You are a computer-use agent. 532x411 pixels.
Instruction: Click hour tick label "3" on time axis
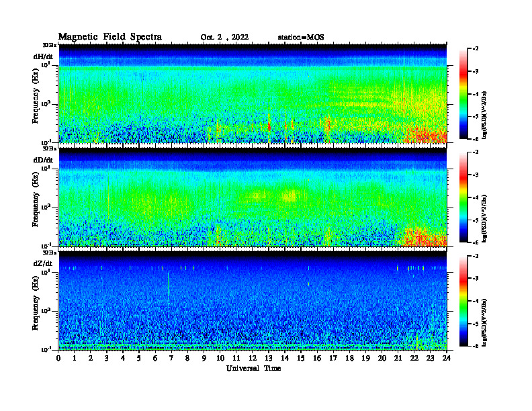(x=107, y=359)
